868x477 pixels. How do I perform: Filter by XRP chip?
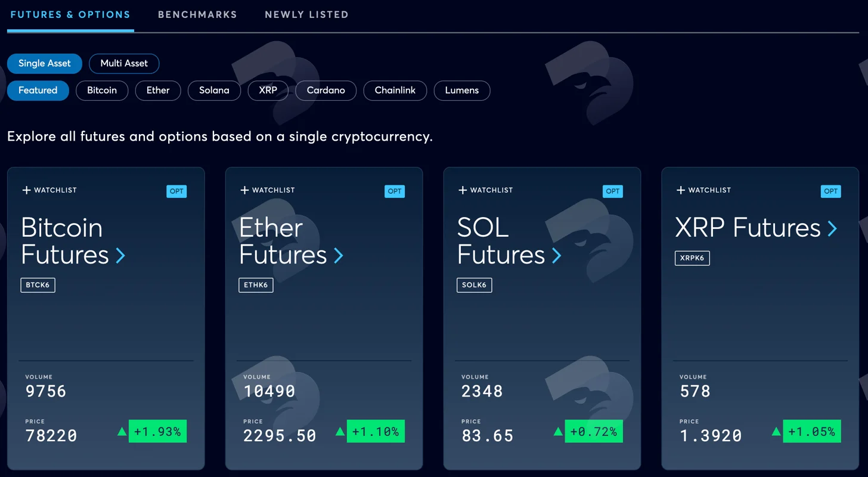268,91
